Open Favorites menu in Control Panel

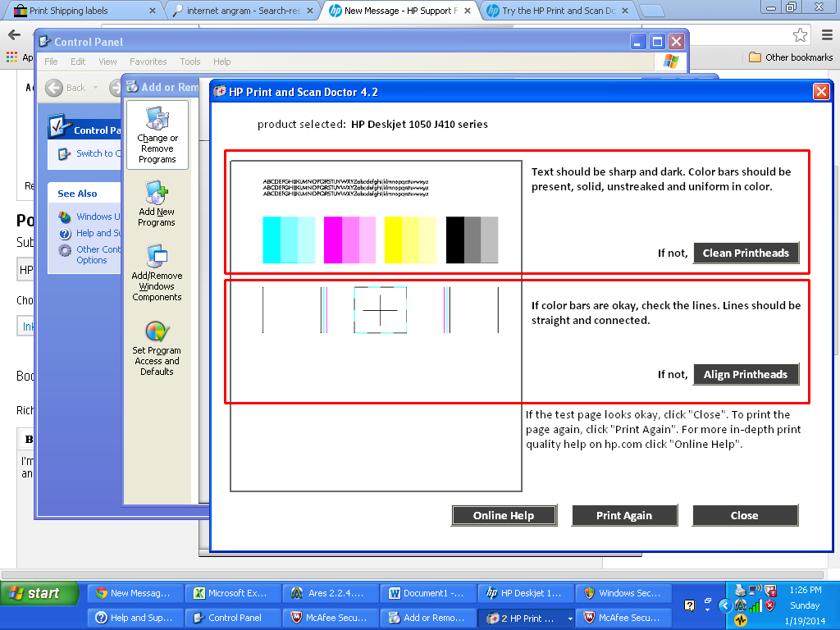point(148,62)
